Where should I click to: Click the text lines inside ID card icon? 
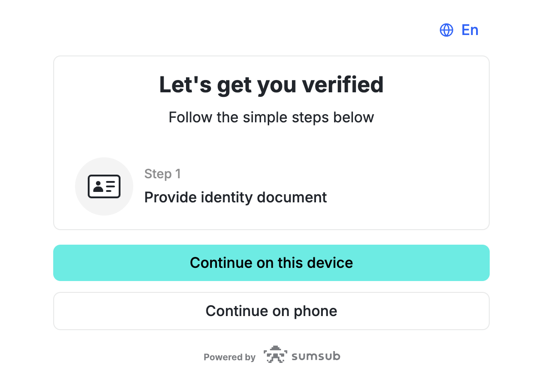tap(110, 186)
